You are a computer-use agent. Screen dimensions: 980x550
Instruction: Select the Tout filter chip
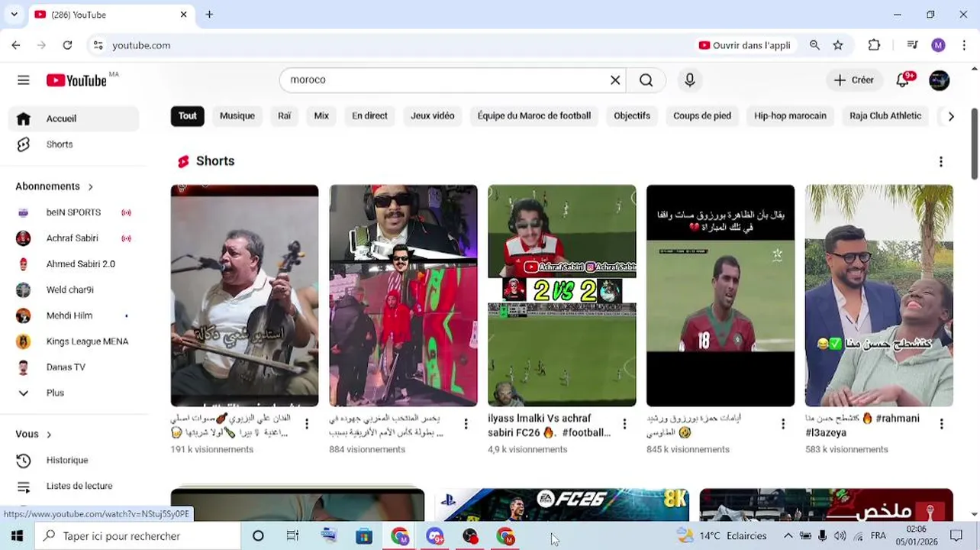click(x=188, y=116)
